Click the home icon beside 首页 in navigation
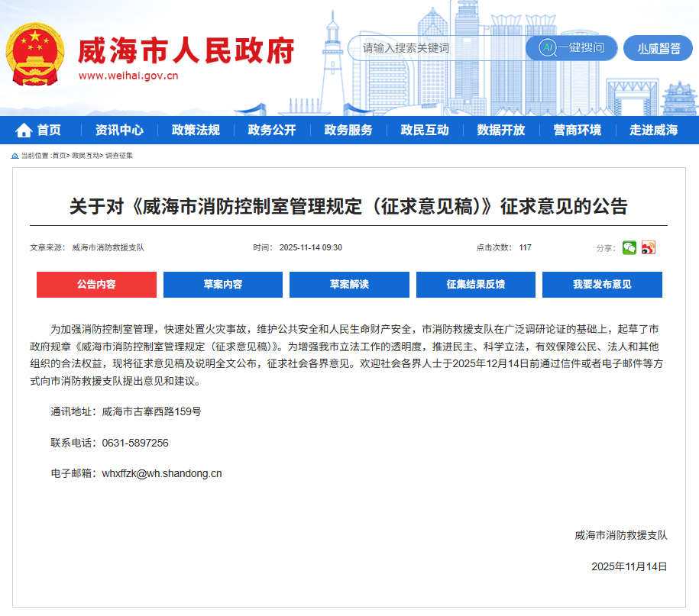 [25, 130]
